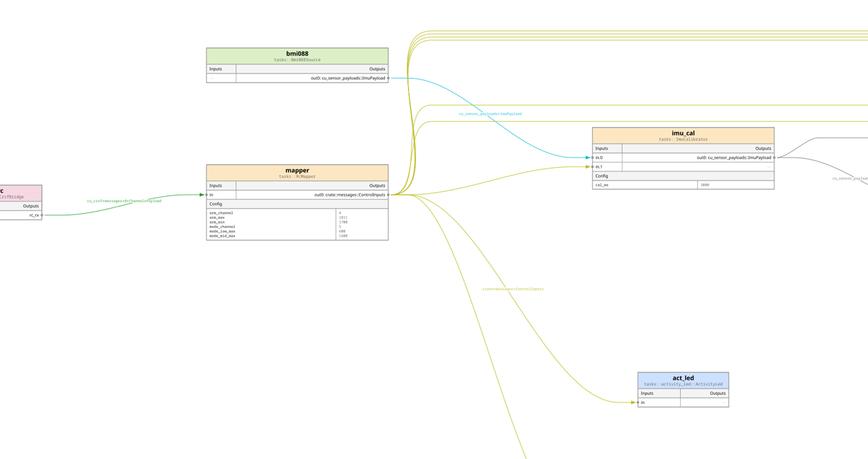Click the green cu_crsf::messages::RcChannelsPayload edge label
This screenshot has height=459, width=868.
tap(124, 201)
